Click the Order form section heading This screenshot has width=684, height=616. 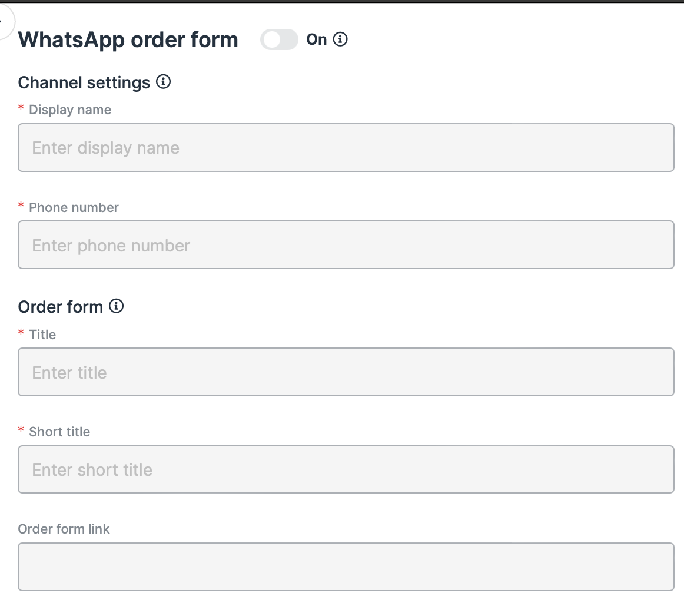point(61,307)
